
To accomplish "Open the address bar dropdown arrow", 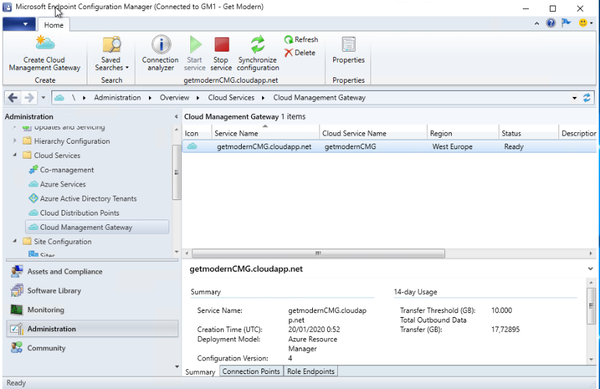I will click(x=574, y=98).
